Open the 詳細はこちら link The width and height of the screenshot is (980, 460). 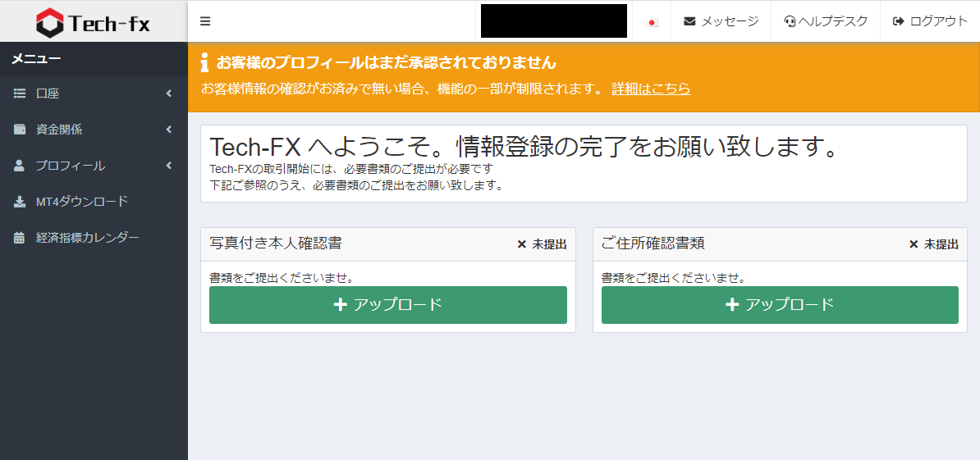651,89
